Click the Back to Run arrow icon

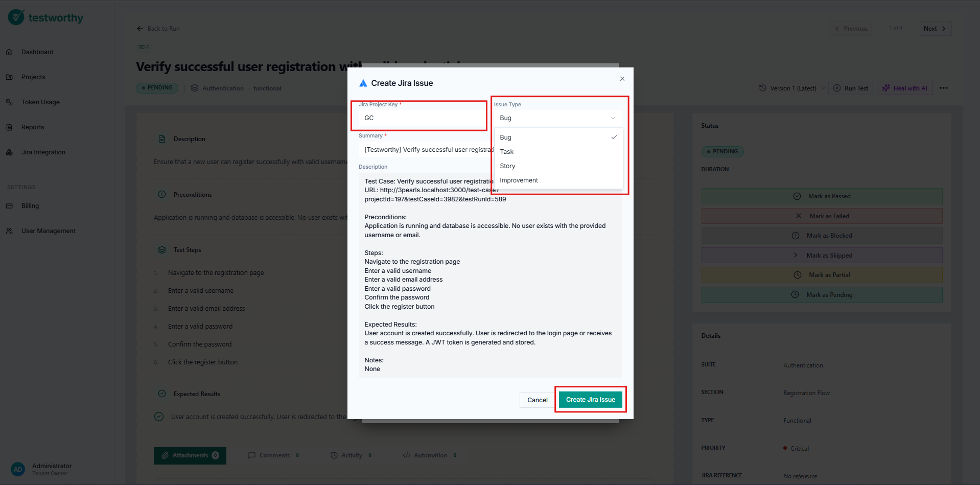(x=140, y=29)
